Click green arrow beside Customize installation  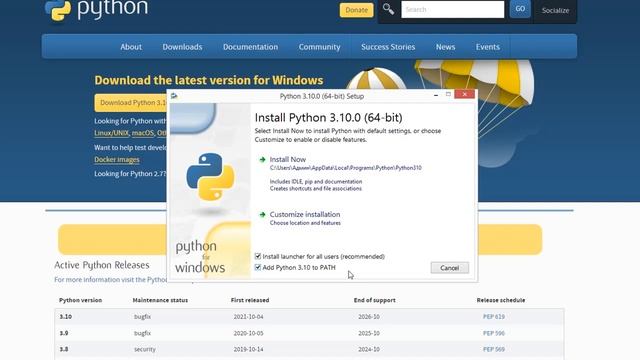click(262, 214)
